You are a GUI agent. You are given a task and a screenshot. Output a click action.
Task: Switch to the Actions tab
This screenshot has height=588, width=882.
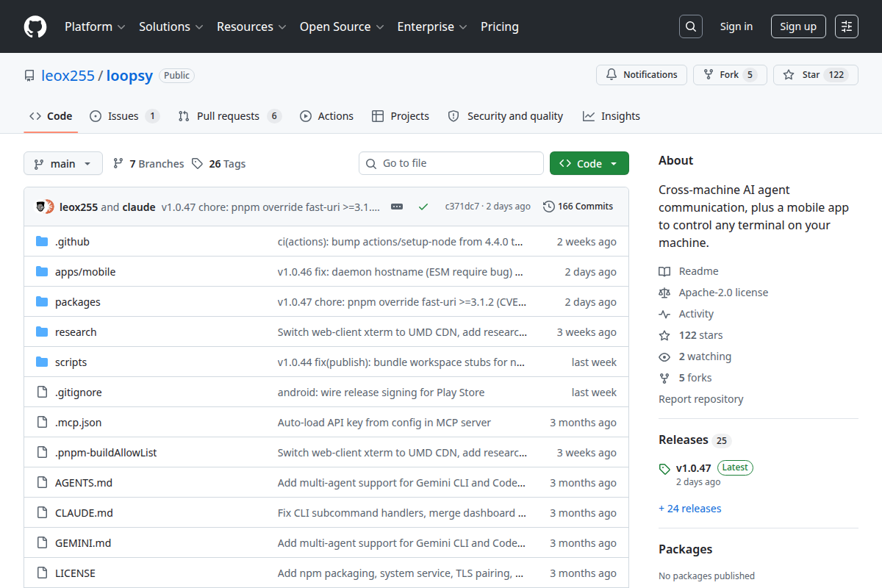coord(327,116)
